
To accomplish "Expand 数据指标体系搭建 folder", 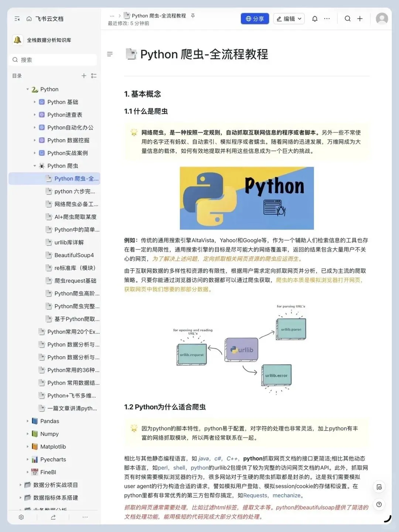I will pos(21,498).
